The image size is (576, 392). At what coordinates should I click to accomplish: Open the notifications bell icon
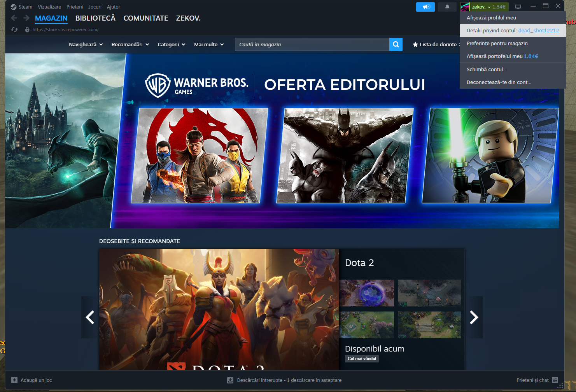(x=447, y=7)
